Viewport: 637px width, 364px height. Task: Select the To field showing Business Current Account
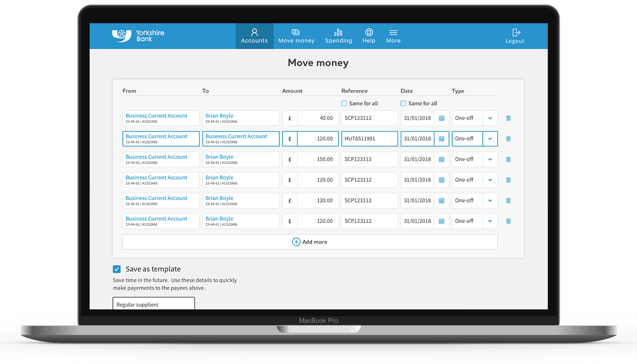pos(241,139)
